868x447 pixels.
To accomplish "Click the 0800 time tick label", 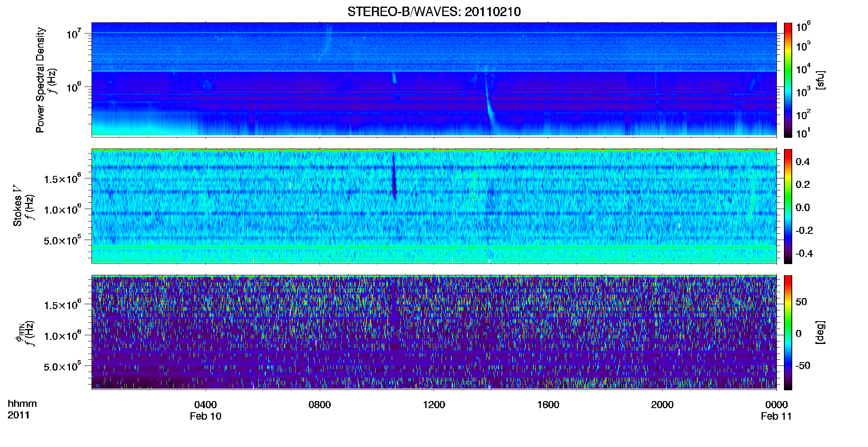I will coord(320,404).
